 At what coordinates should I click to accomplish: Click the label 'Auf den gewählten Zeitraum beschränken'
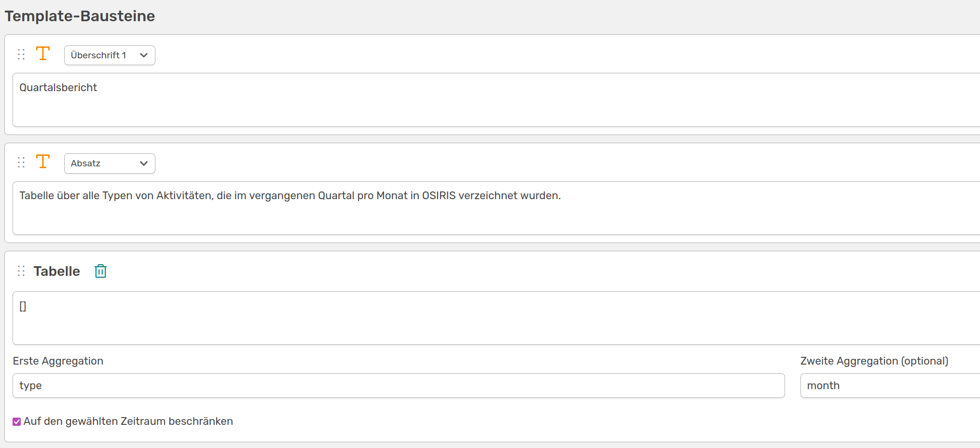(128, 421)
